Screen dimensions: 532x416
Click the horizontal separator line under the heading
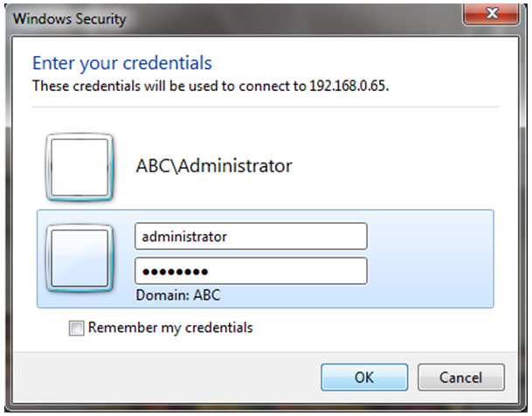[x=266, y=107]
